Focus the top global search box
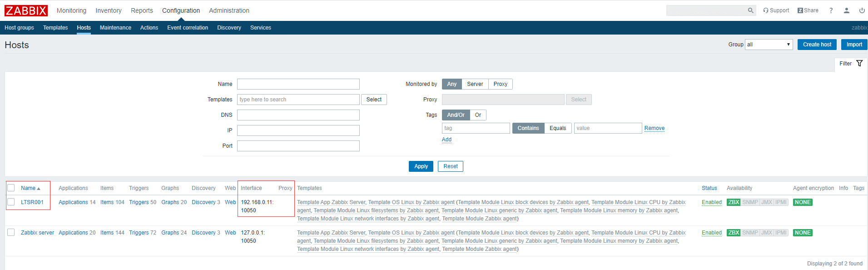This screenshot has height=270, width=868. point(706,10)
